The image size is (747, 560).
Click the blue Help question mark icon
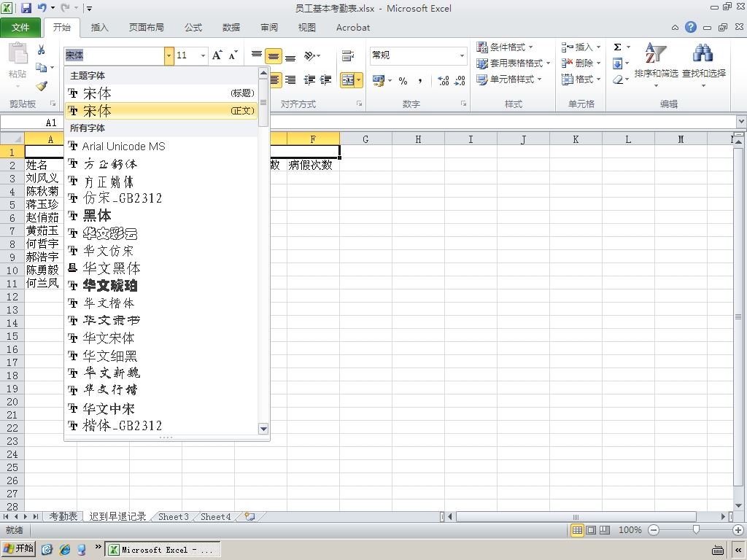691,27
